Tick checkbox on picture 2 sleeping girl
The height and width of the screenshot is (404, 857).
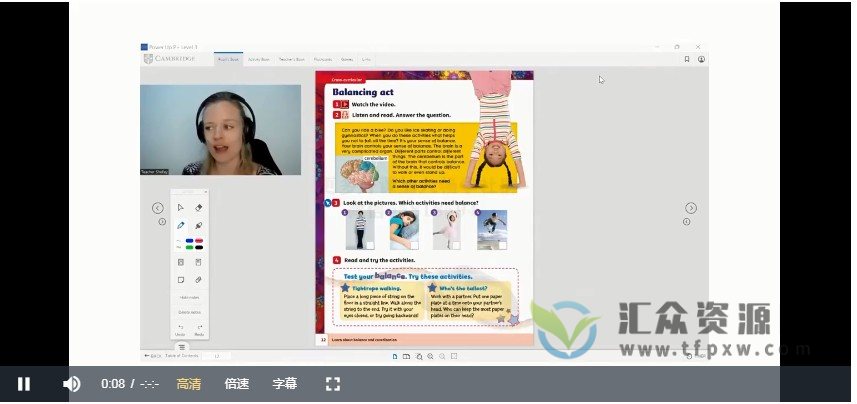pyautogui.click(x=414, y=245)
